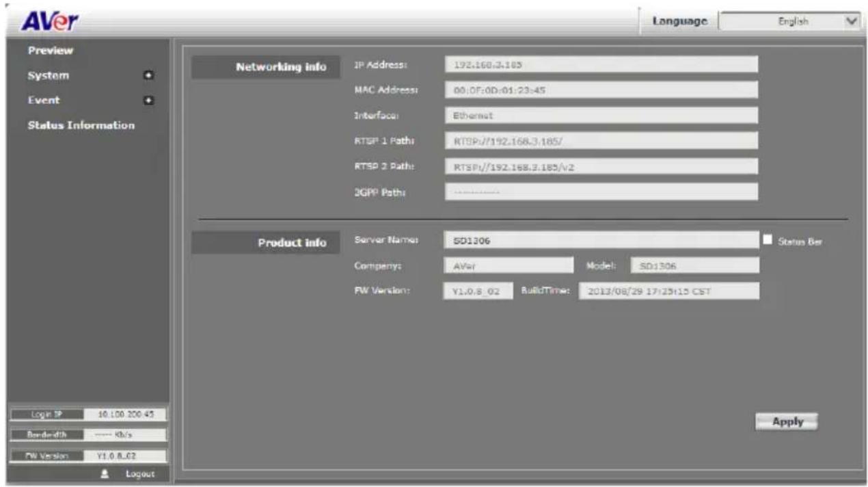Click the BuildTime field
This screenshot has height=487, width=868.
(668, 292)
